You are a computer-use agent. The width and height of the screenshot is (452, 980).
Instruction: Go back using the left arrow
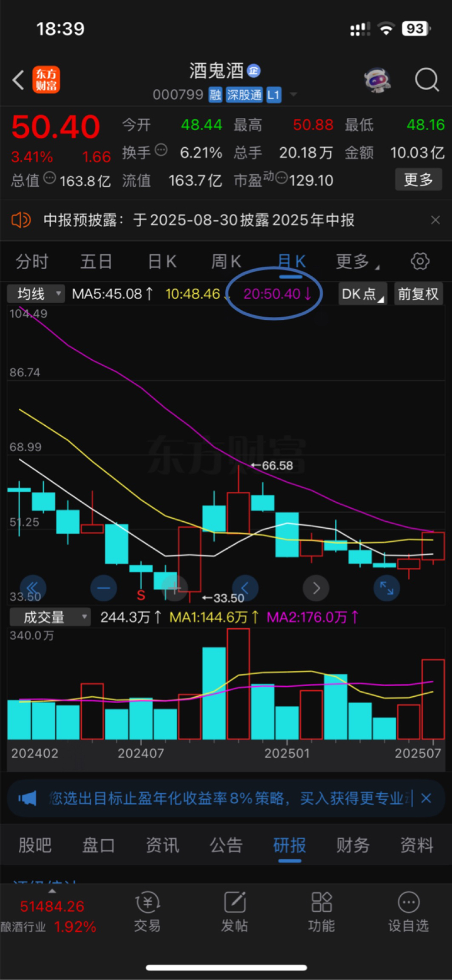(x=18, y=80)
